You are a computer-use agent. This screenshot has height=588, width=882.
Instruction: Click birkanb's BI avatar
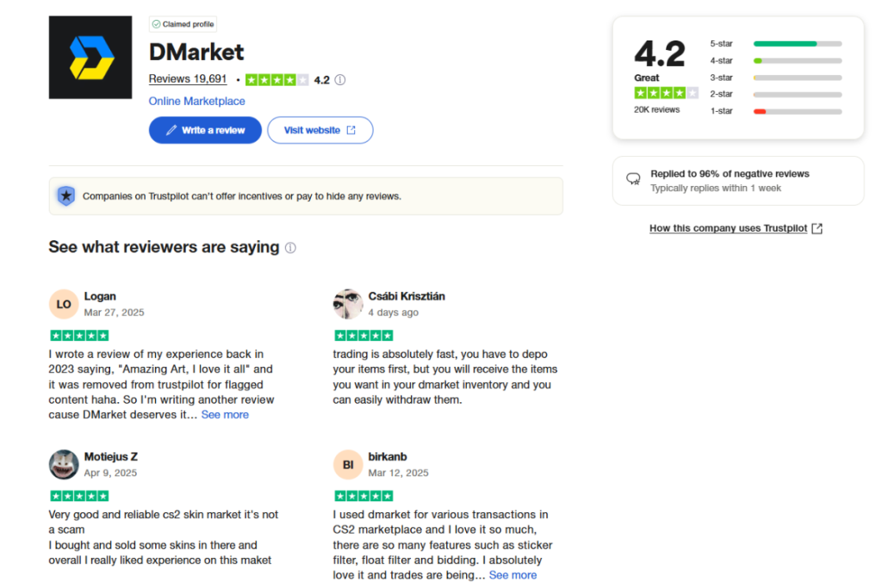[x=348, y=465]
